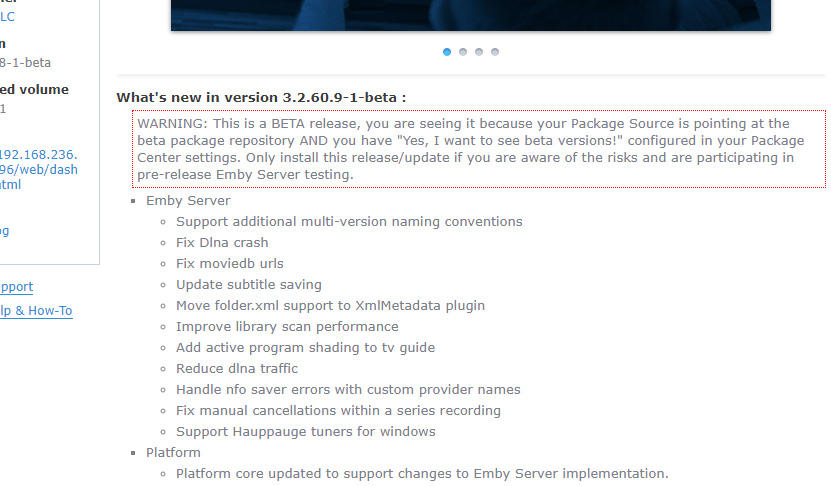The image size is (831, 486).
Task: Select the Emby Server list entry
Action: [188, 200]
